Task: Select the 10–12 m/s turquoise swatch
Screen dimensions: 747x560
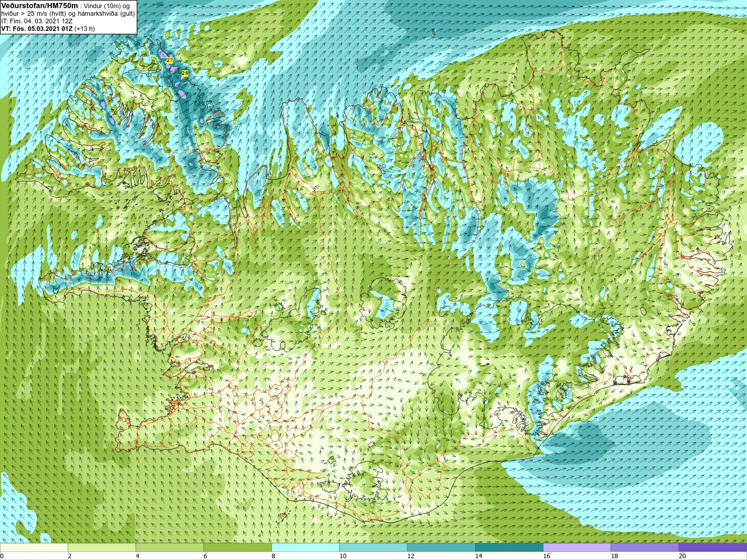Action: [373, 548]
